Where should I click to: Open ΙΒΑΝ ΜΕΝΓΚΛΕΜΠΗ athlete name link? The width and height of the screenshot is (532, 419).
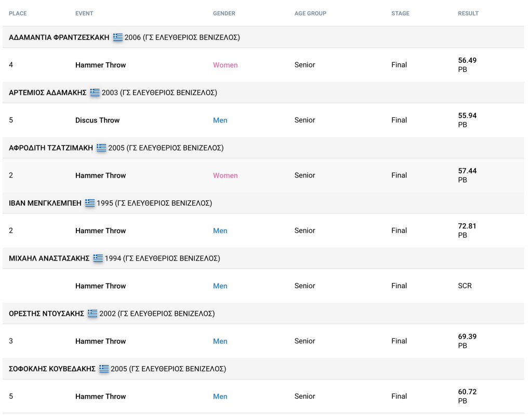45,203
